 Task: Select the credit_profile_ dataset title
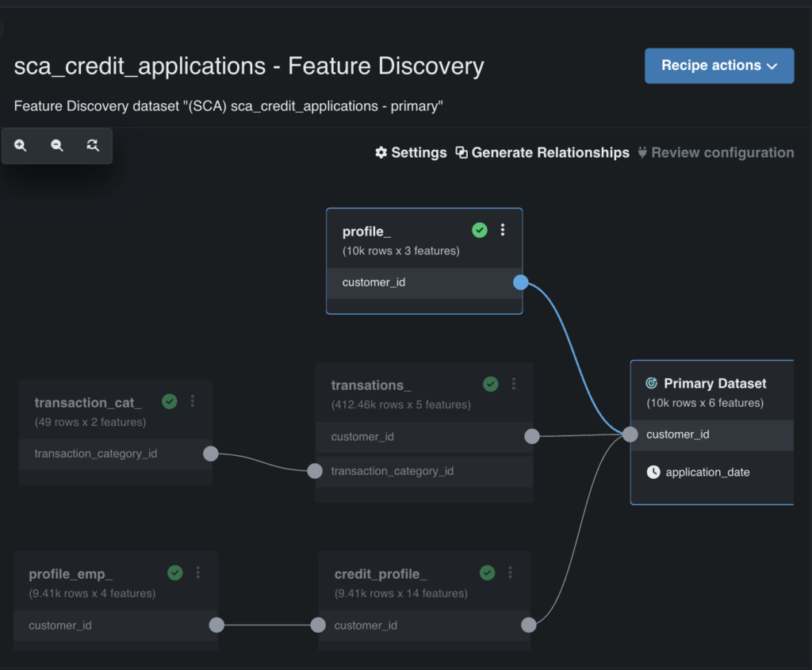[x=381, y=574]
